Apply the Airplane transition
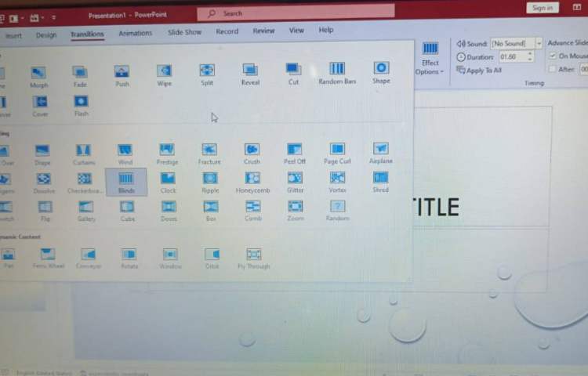Image resolution: width=588 pixels, height=376 pixels. [381, 151]
